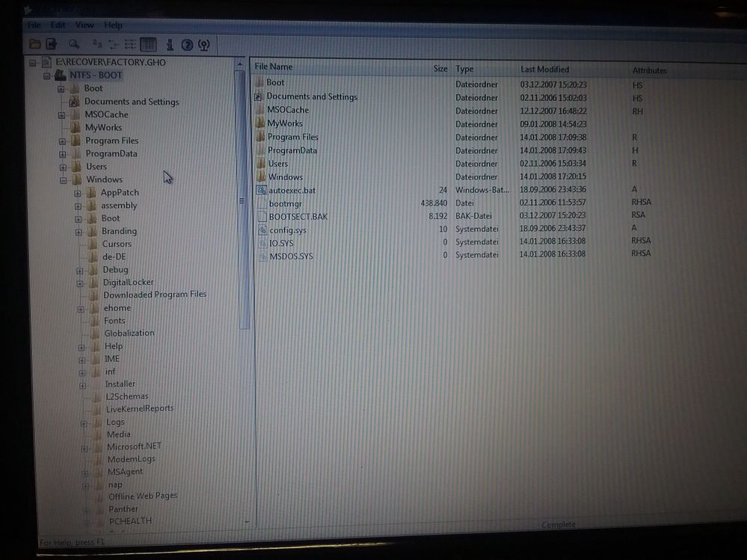Open a Ghost image file via toolbar icon
The height and width of the screenshot is (560, 747).
tap(35, 44)
